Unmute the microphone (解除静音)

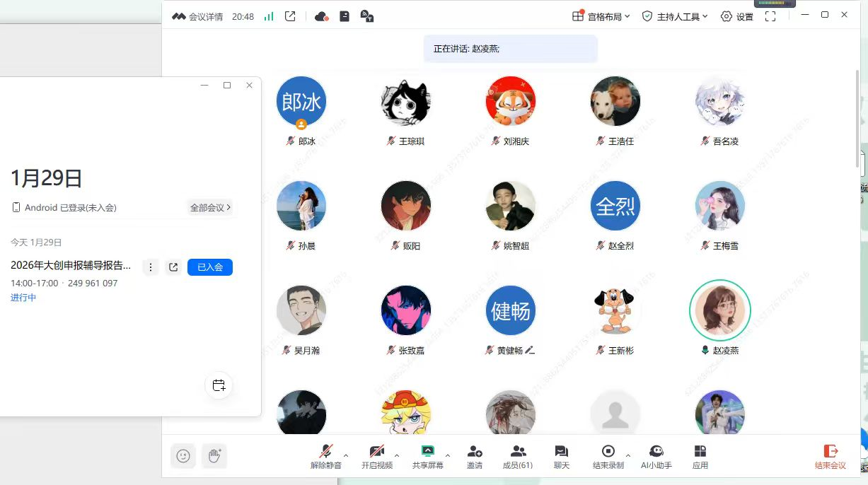(x=325, y=456)
